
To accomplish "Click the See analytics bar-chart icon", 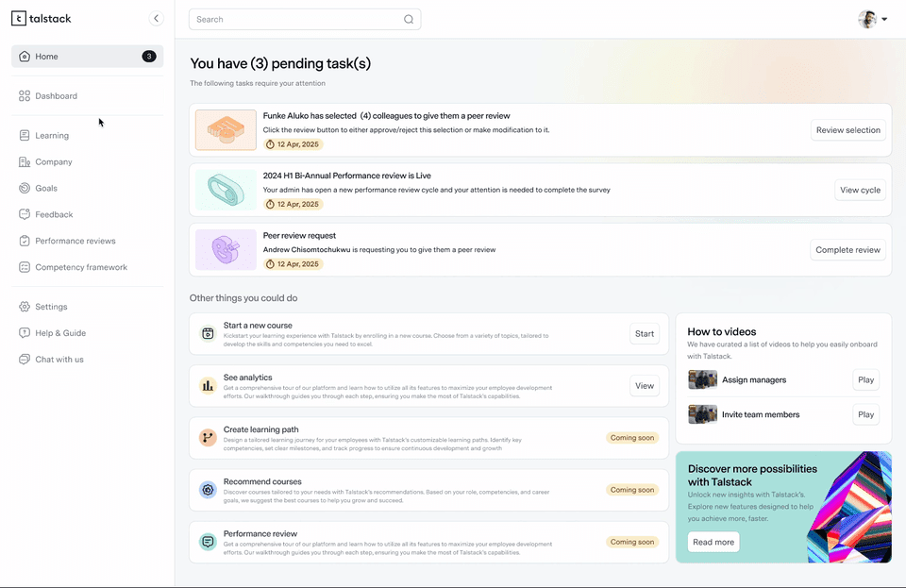I will coord(207,385).
